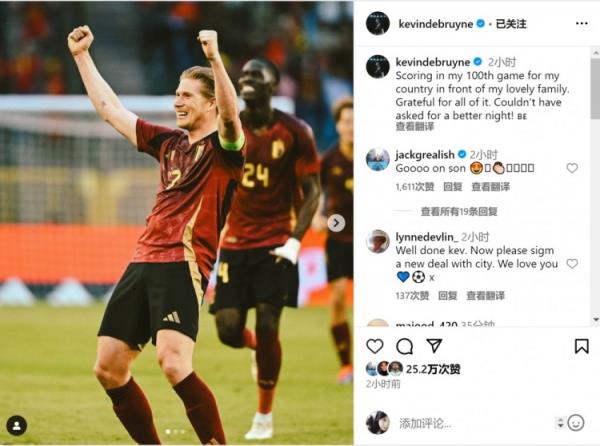Toggle the 已关注 following button
This screenshot has width=600, height=446.
[x=511, y=24]
